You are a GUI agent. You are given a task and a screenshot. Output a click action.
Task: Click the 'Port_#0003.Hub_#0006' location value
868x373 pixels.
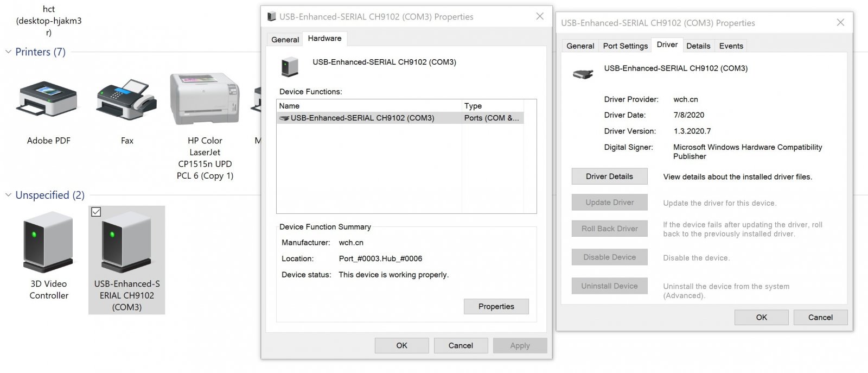380,258
